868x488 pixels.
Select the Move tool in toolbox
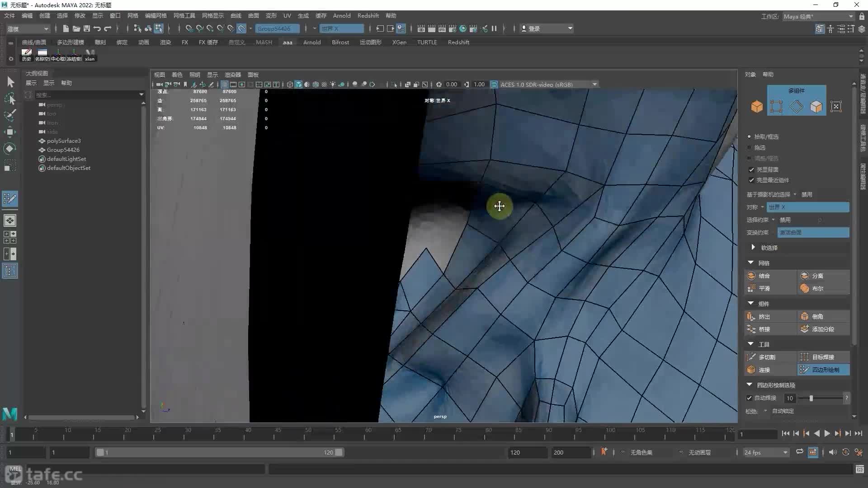10,132
